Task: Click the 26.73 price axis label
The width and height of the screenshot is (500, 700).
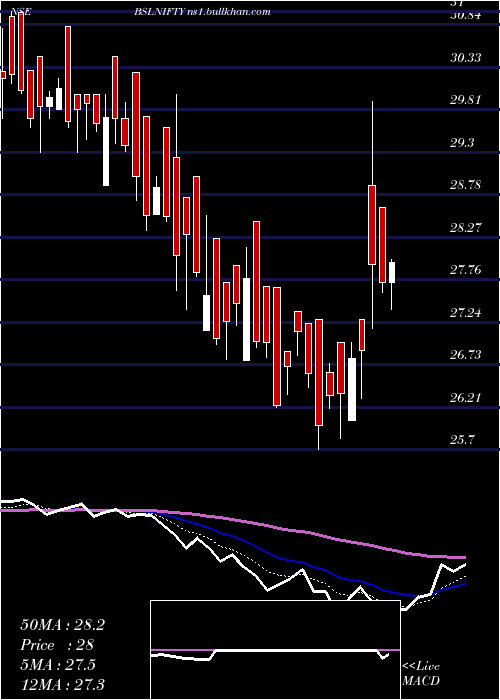Action: coord(466,355)
